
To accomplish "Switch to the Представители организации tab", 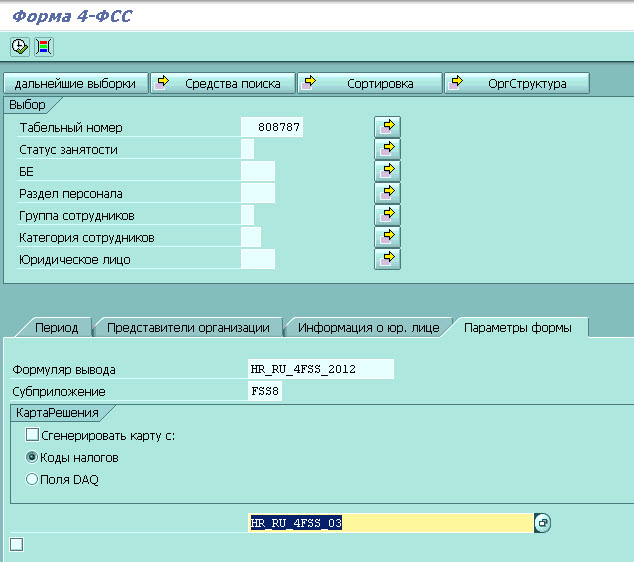I will coord(188,327).
